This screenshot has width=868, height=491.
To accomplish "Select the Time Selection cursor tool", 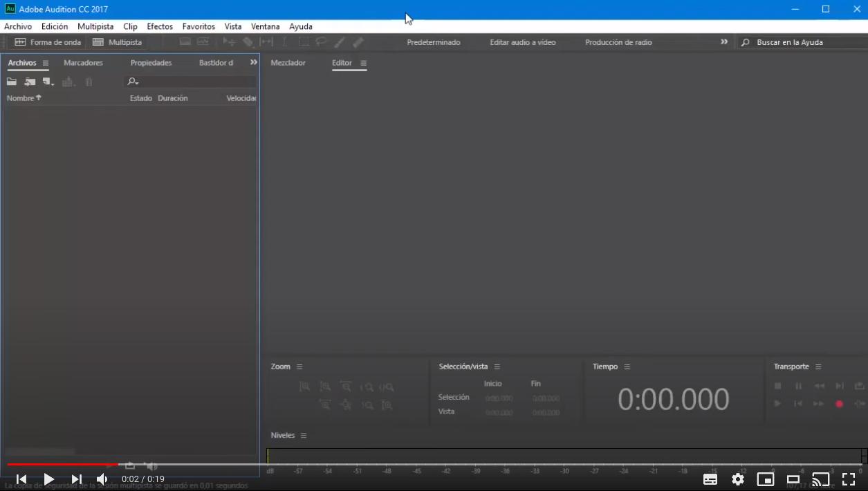I will tap(285, 42).
